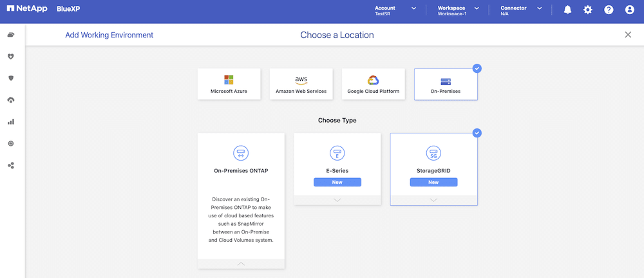Open the Protection shield sidebar icon

11,78
